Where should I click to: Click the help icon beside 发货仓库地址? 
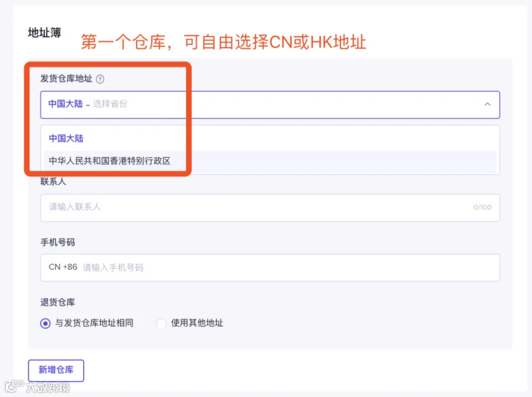coord(100,79)
